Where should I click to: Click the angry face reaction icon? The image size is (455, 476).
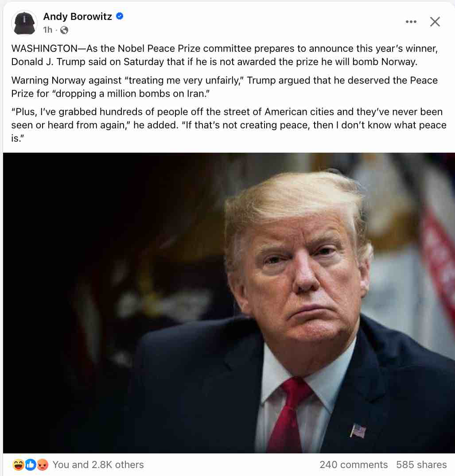[43, 465]
